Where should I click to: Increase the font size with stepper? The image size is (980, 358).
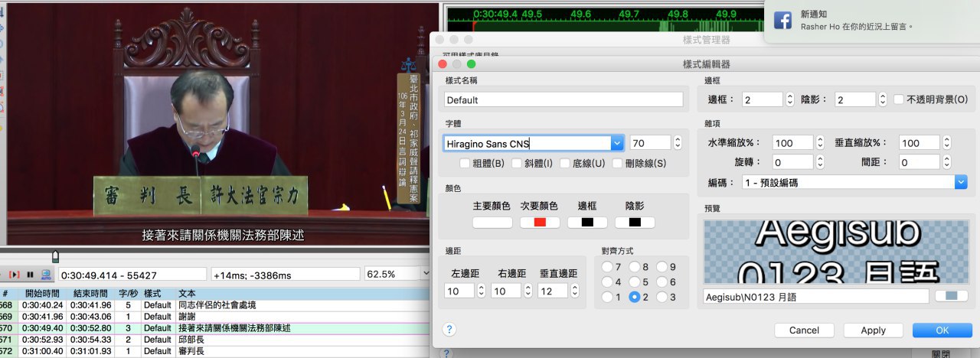click(678, 139)
